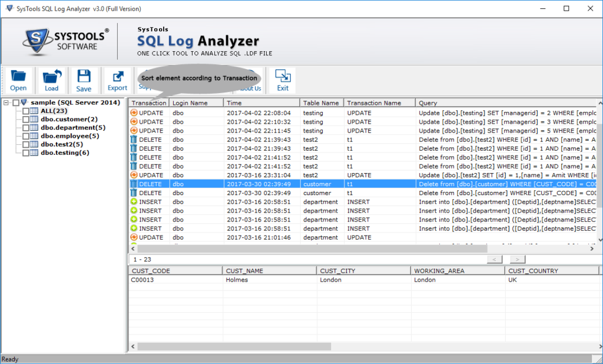
Task: Click the 2017-03-16 23:31:04 time cell
Action: [x=261, y=175]
